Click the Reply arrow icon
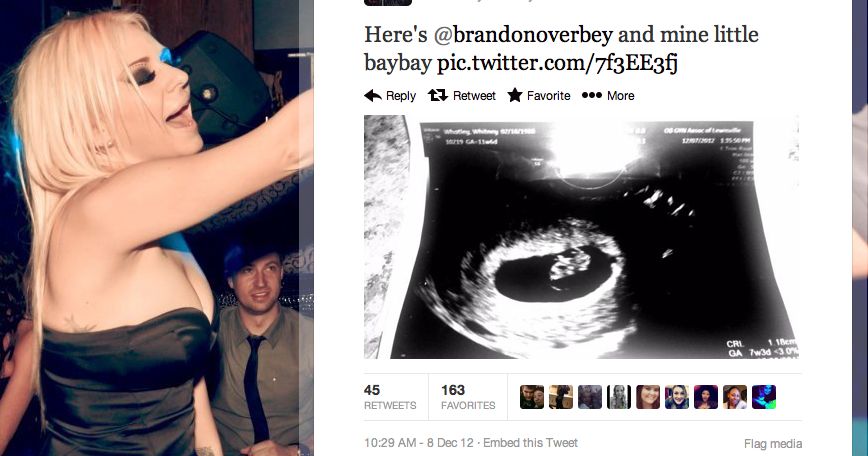The width and height of the screenshot is (868, 456). pyautogui.click(x=373, y=96)
